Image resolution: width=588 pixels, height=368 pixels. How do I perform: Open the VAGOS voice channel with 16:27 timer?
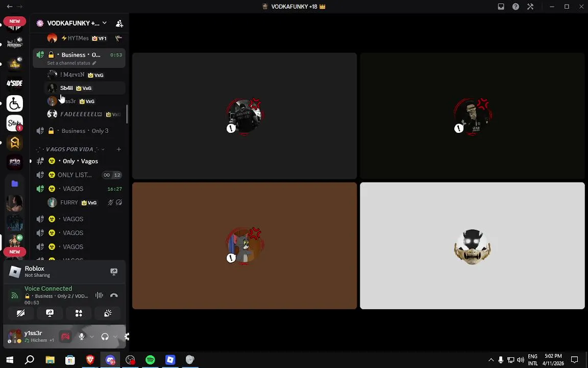tap(79, 189)
